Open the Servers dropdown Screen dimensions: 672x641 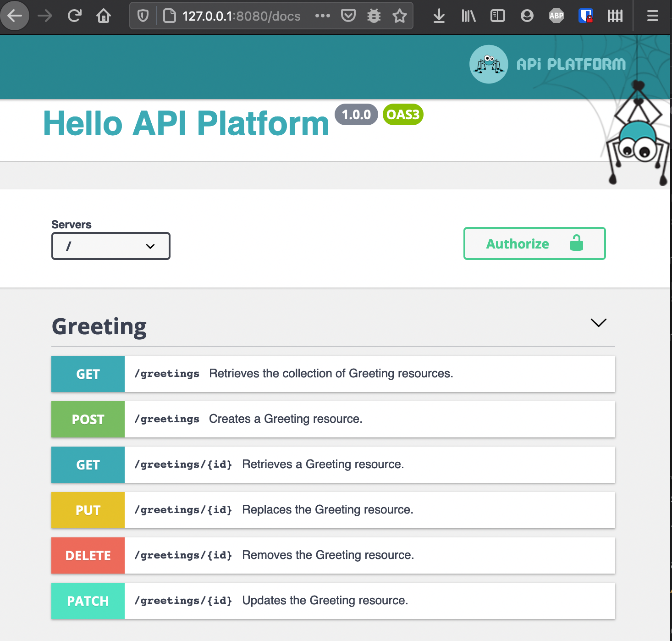tap(111, 246)
